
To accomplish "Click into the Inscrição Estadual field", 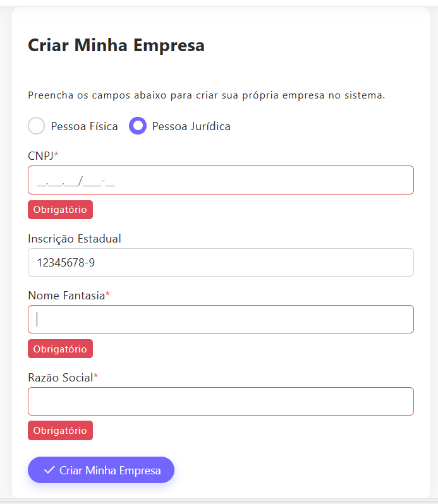I will point(221,262).
